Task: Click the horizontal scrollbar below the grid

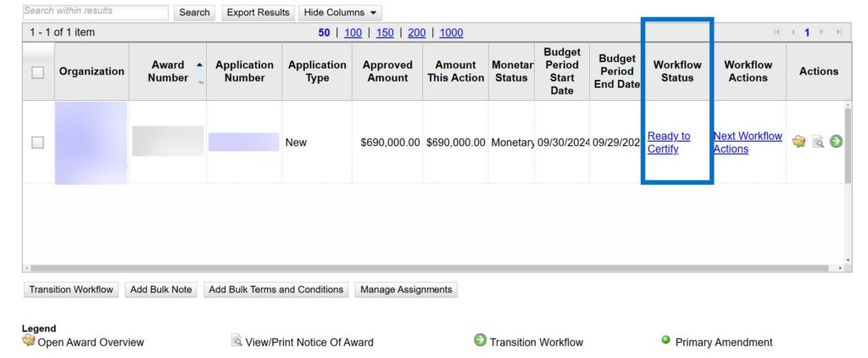Action: [x=424, y=268]
